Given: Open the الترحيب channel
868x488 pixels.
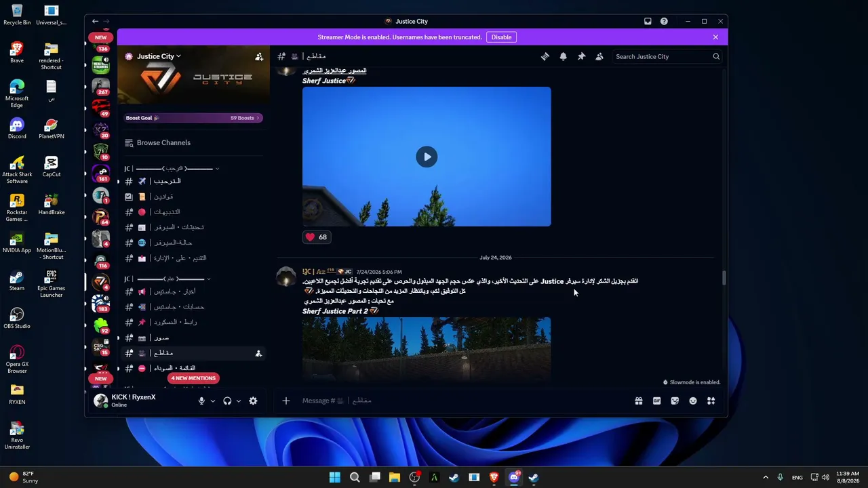Looking at the screenshot, I should [x=193, y=182].
